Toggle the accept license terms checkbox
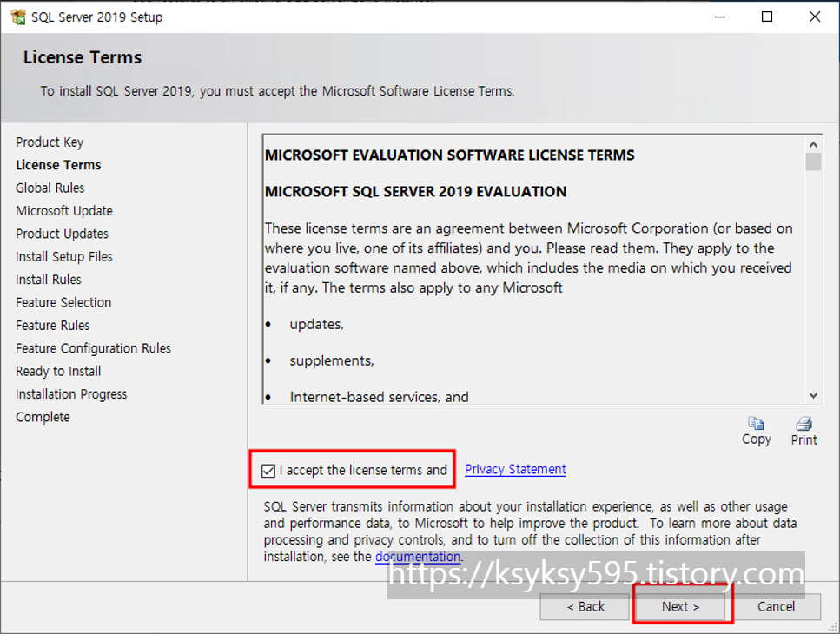Viewport: 840px width, 634px height. click(x=268, y=471)
